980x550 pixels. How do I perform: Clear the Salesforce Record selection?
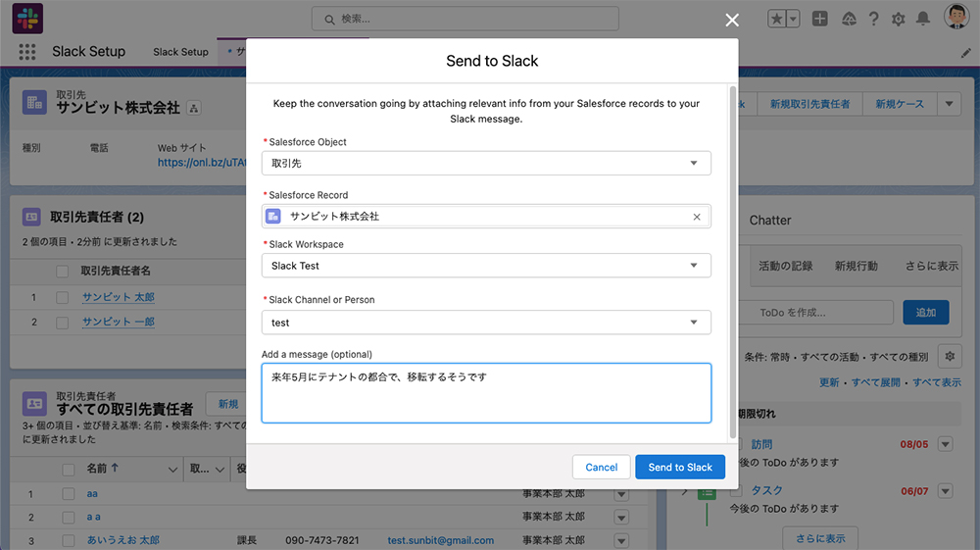click(x=696, y=217)
